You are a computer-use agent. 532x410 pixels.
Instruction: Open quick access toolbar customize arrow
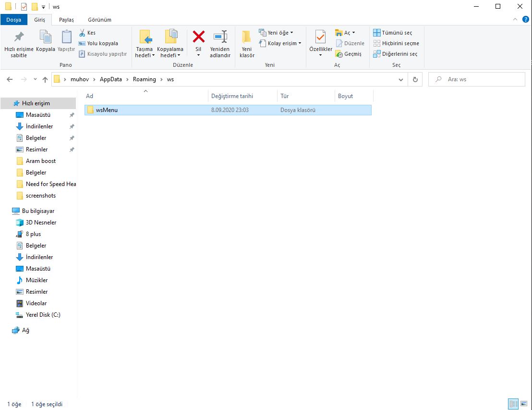pos(43,7)
